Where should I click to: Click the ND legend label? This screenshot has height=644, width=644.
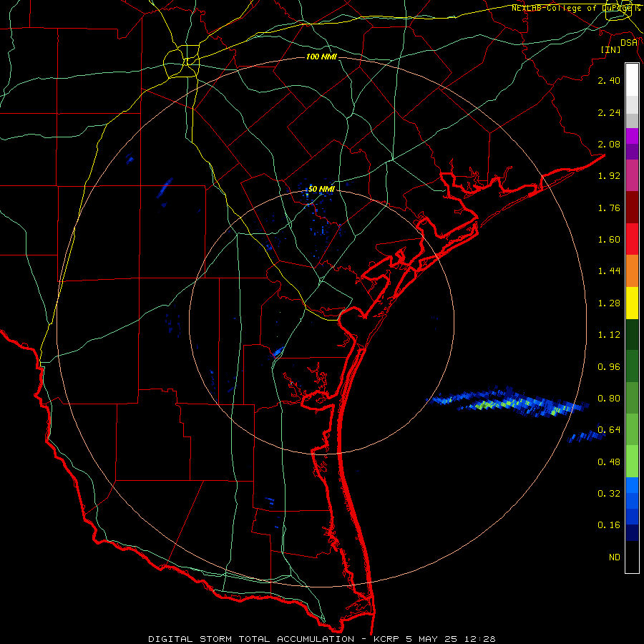pyautogui.click(x=615, y=557)
